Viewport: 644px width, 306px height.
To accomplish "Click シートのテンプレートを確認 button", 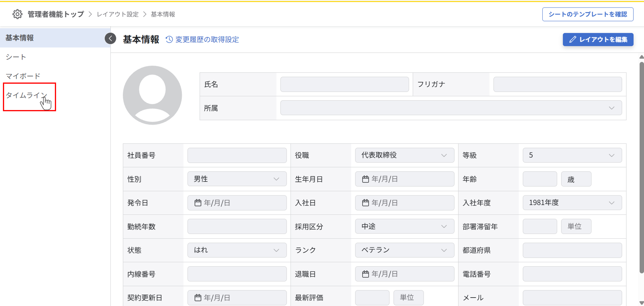I will [x=588, y=14].
